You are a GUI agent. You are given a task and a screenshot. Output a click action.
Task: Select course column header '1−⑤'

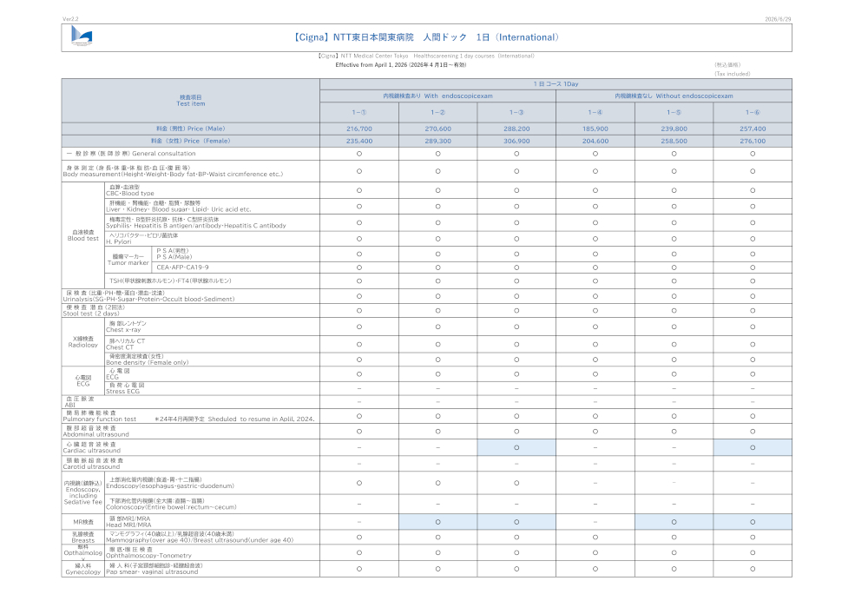[674, 112]
